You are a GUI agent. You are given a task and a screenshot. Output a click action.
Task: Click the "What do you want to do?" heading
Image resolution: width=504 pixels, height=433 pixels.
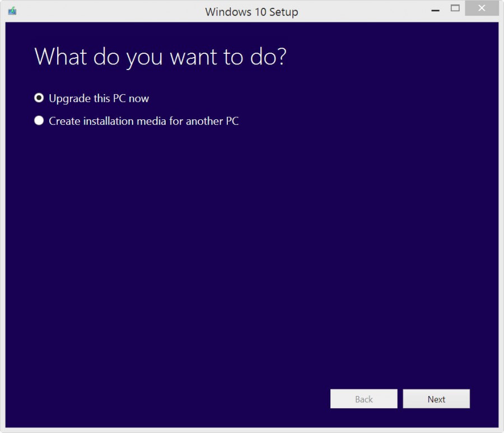point(160,57)
